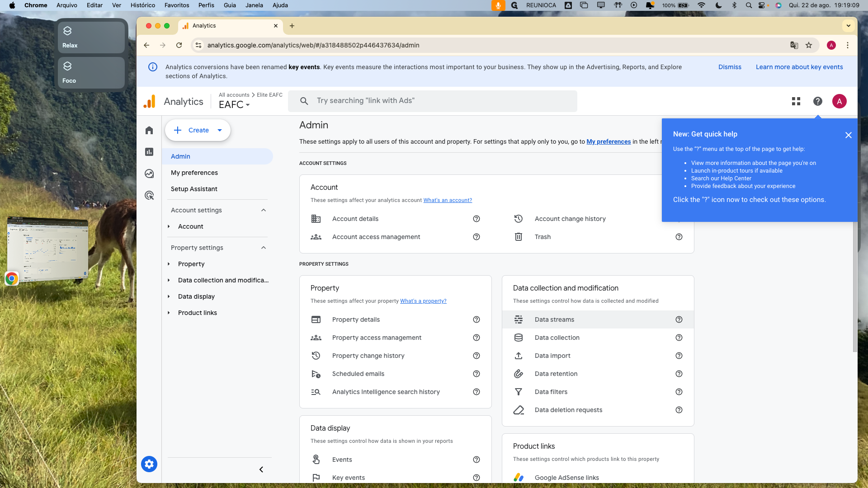Open the EAFC property selector dropdown
This screenshot has width=868, height=488.
pyautogui.click(x=234, y=105)
